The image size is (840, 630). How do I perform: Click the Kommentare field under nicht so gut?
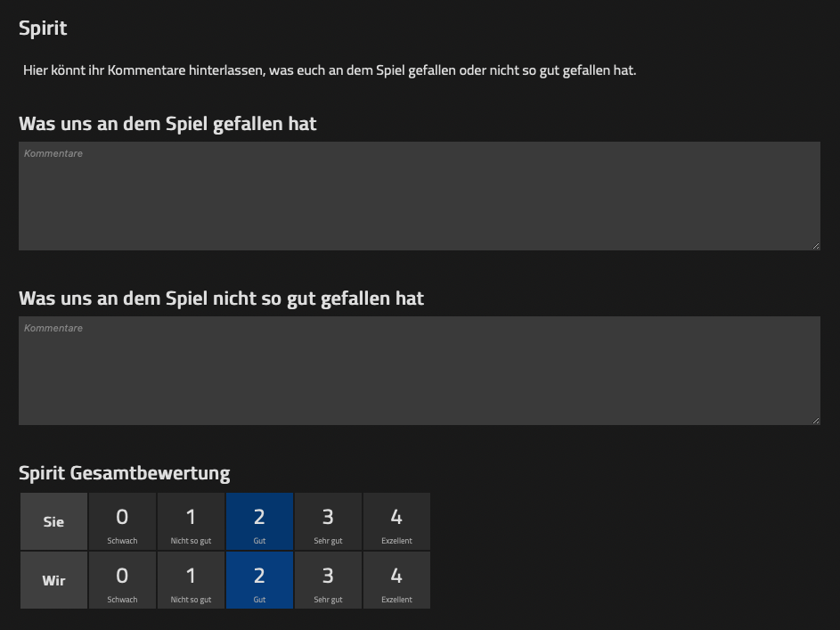click(419, 370)
